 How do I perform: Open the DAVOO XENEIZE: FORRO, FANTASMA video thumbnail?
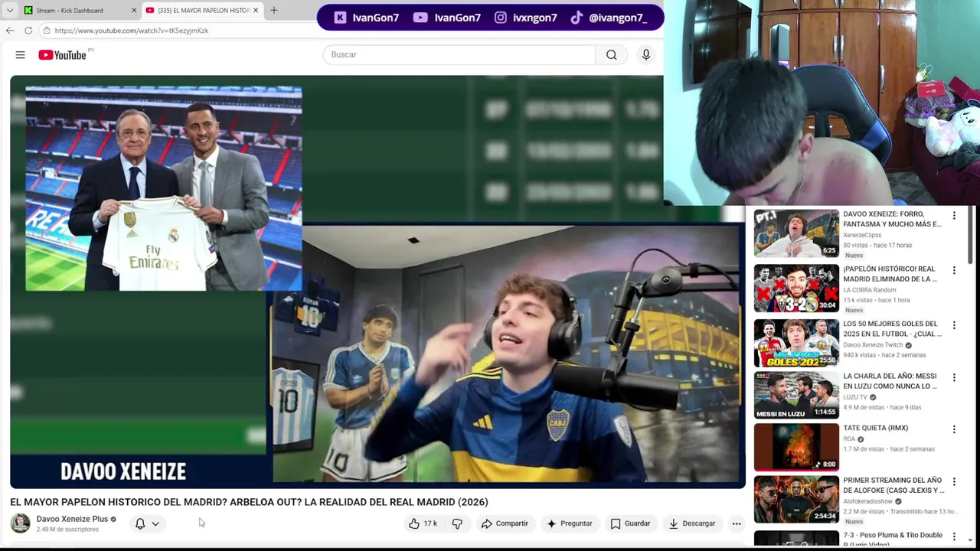[x=796, y=233]
